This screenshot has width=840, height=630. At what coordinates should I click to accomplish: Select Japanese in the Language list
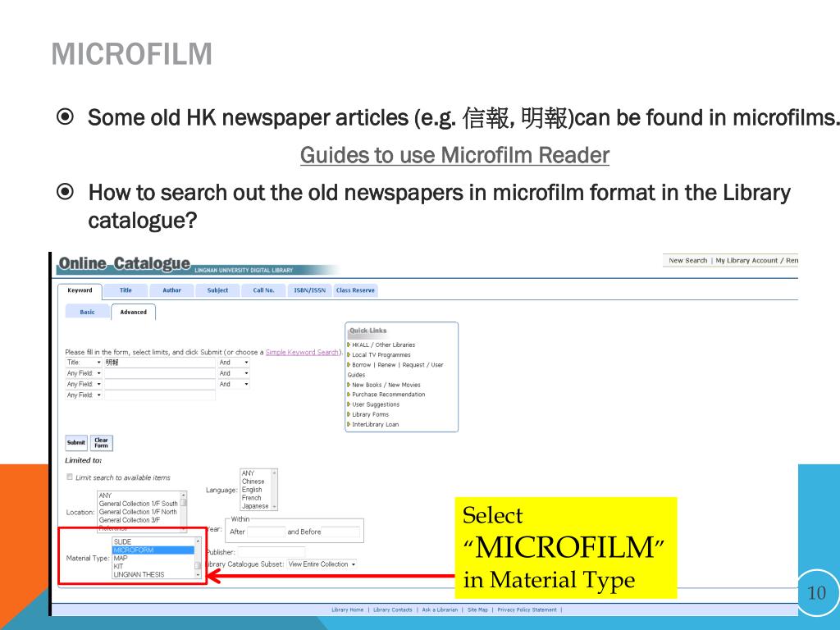point(256,506)
